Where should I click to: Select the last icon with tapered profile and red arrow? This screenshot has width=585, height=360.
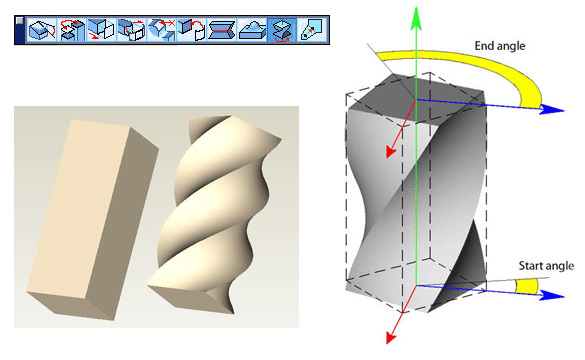click(312, 30)
